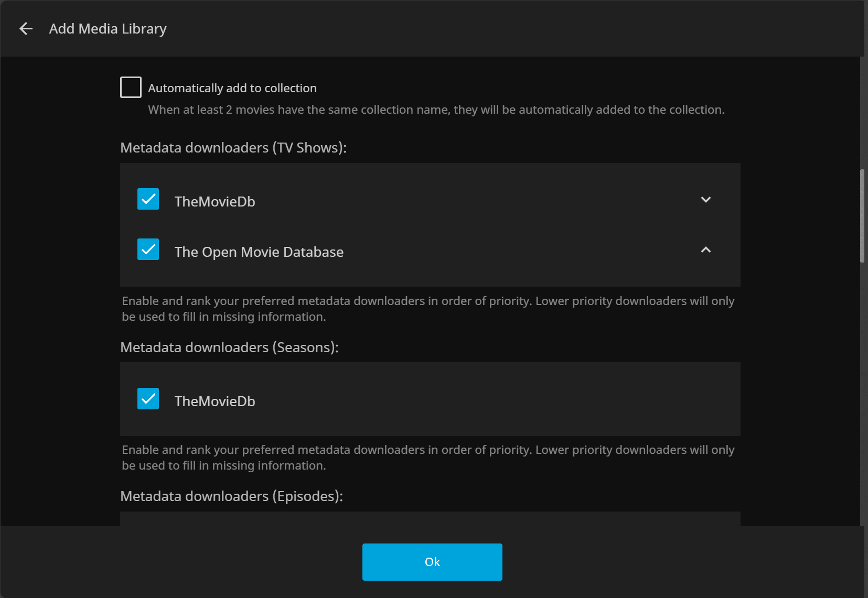
Task: Click 'Metadata downloaders (Seasons):' heading
Action: [x=229, y=347]
